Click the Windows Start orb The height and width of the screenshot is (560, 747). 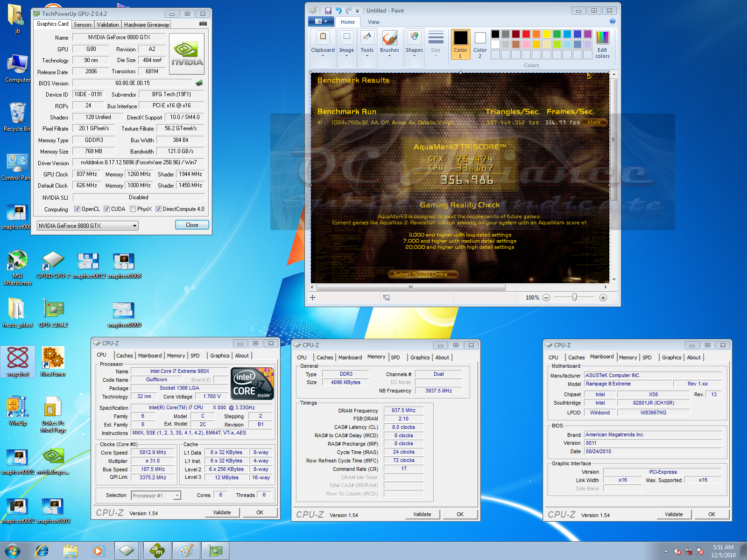[x=12, y=551]
